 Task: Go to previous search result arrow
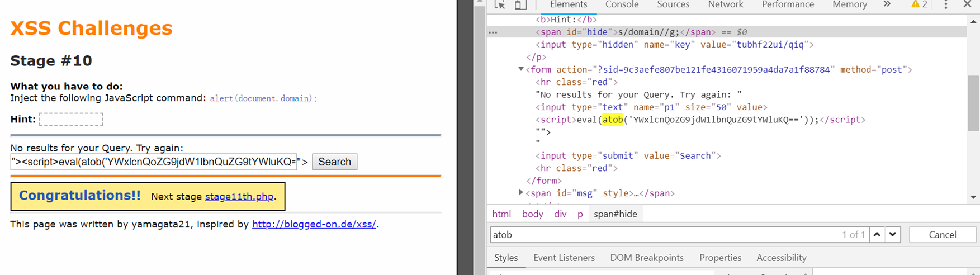(x=877, y=235)
